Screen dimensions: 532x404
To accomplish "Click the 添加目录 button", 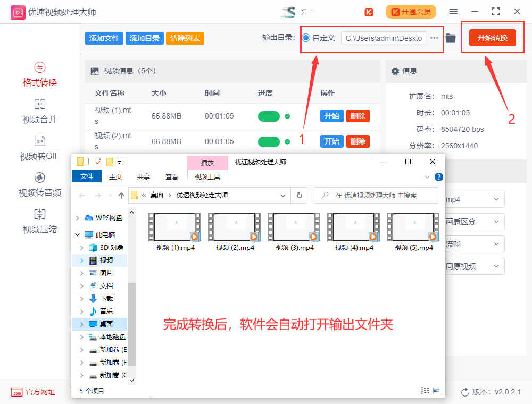I will coord(145,38).
